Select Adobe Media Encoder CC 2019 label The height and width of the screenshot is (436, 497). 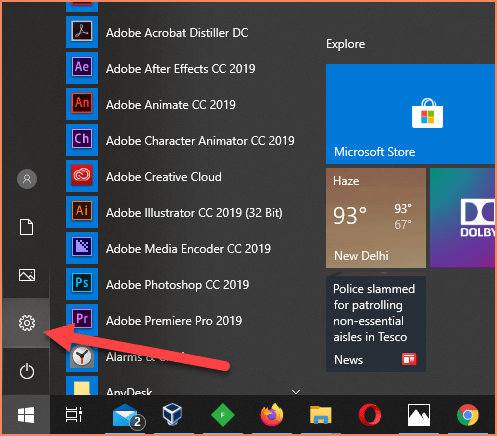(188, 249)
